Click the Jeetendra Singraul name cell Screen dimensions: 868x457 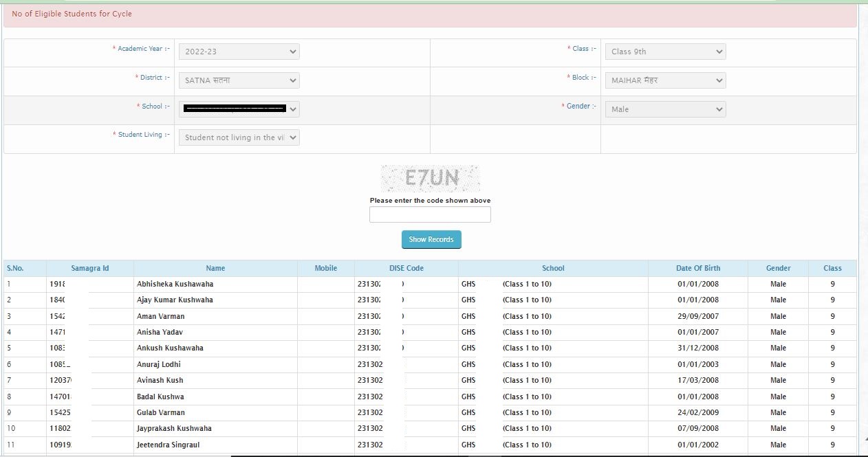[169, 445]
